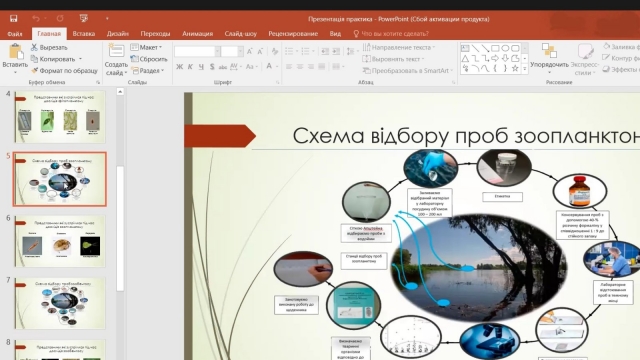Start slideshow from beginning in Quick Access toolbar

point(84,18)
